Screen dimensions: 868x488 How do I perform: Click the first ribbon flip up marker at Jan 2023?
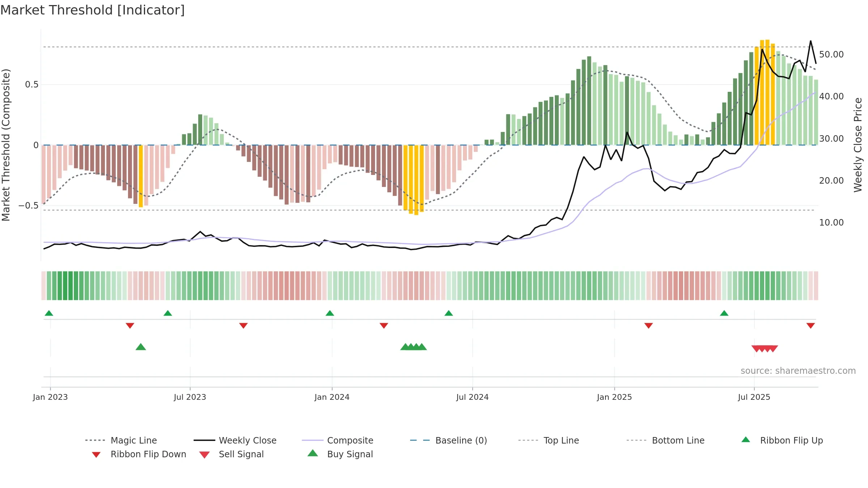(49, 313)
